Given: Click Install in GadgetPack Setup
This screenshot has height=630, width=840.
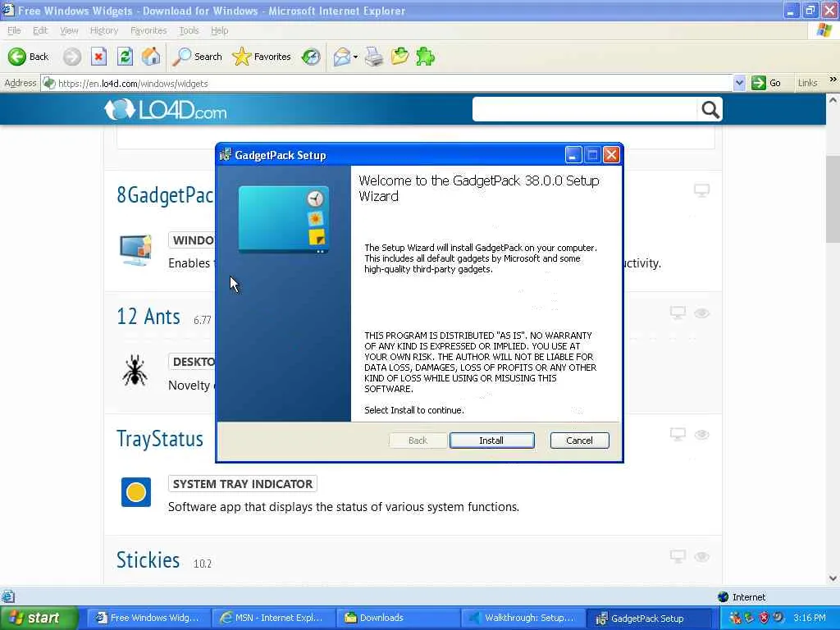Looking at the screenshot, I should pyautogui.click(x=492, y=441).
